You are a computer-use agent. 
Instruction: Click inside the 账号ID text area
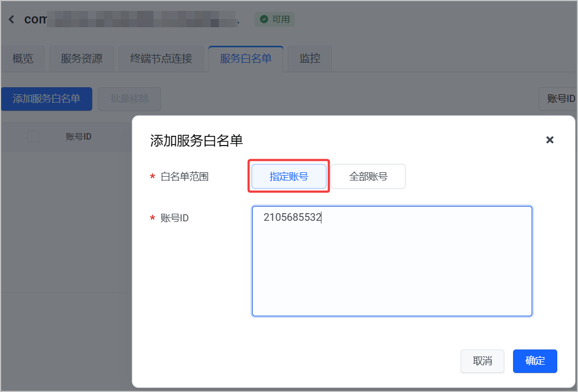pyautogui.click(x=392, y=261)
